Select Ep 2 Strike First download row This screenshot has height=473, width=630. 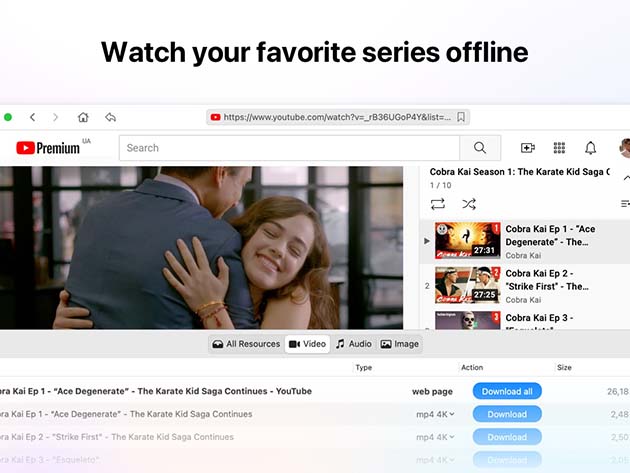[x=315, y=437]
